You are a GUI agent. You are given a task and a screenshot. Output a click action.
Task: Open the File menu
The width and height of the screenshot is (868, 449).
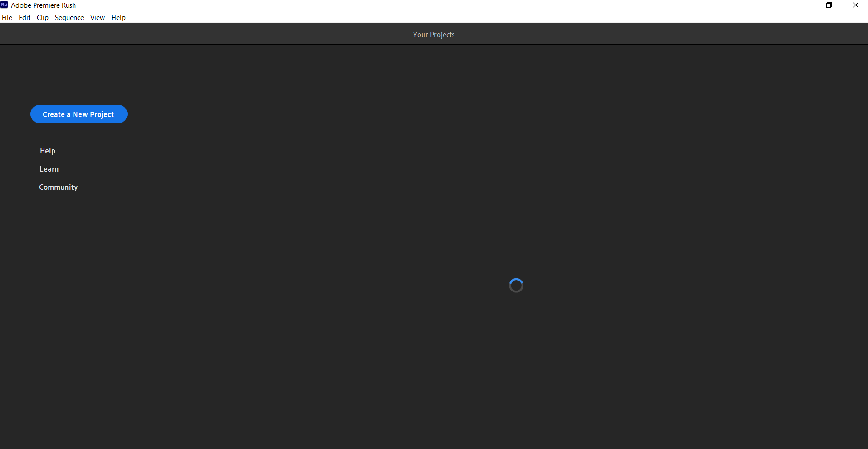coord(7,18)
